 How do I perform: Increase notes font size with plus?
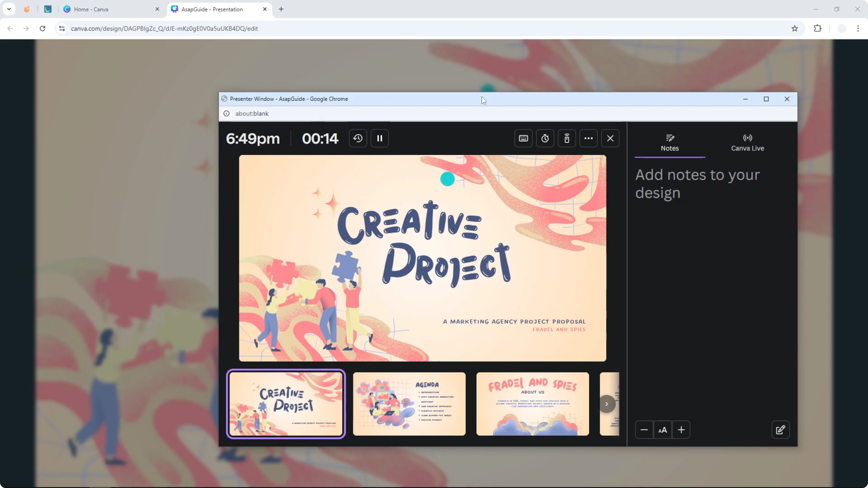(681, 430)
